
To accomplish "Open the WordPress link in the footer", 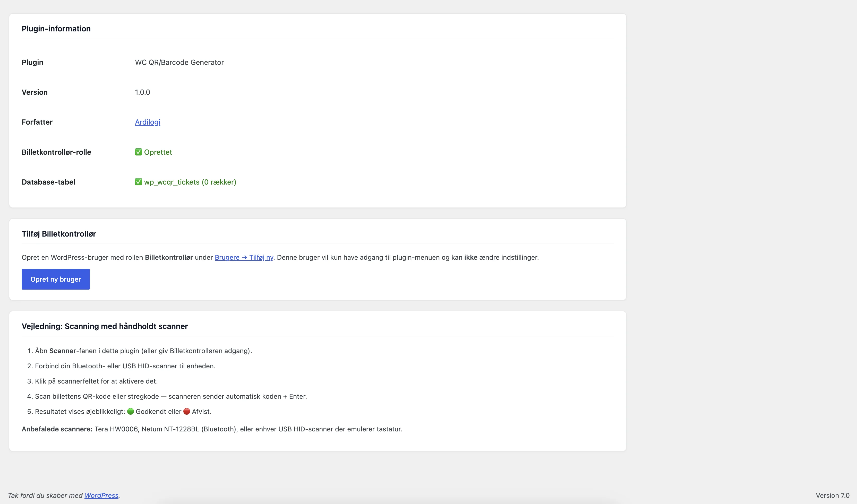I will (101, 496).
